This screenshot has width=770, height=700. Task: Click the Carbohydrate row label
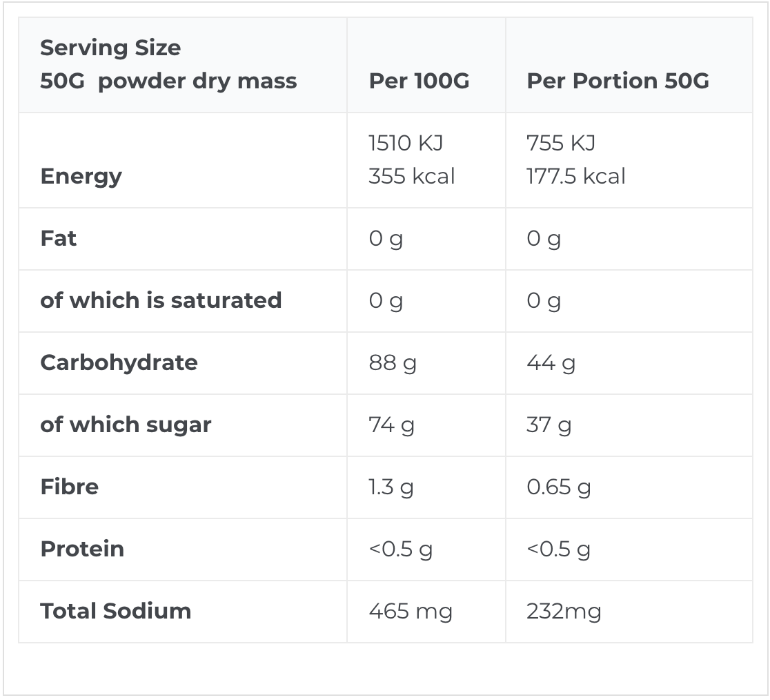click(119, 362)
